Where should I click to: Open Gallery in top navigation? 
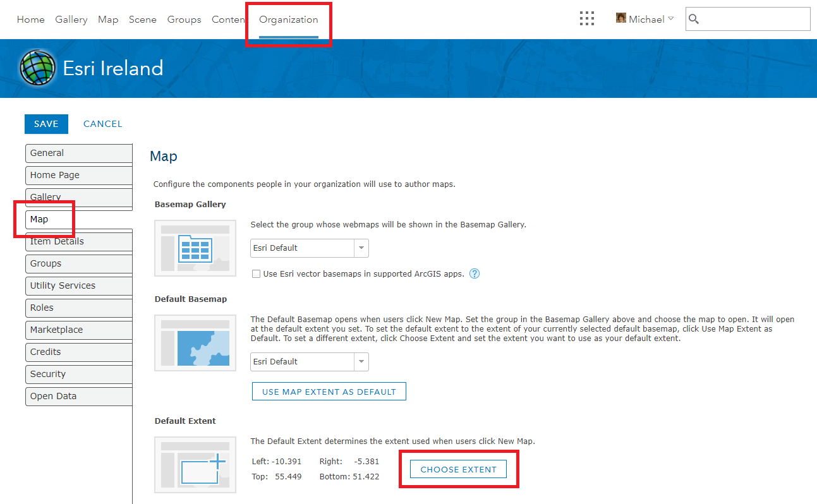click(71, 20)
